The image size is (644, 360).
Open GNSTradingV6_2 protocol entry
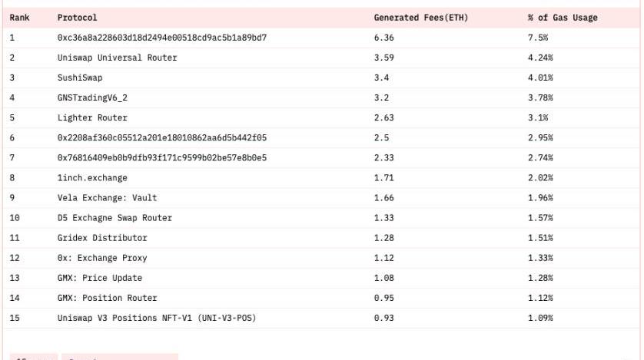(92, 97)
